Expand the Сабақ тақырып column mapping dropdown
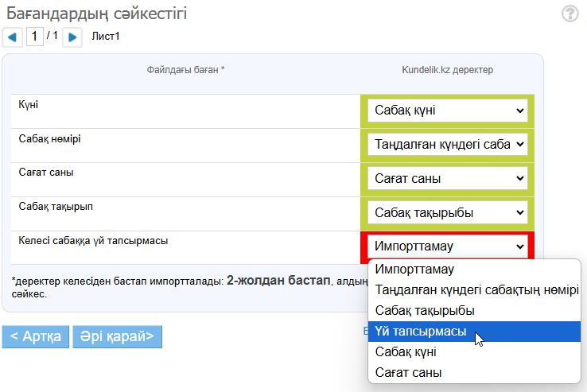The image size is (587, 392). tap(447, 213)
